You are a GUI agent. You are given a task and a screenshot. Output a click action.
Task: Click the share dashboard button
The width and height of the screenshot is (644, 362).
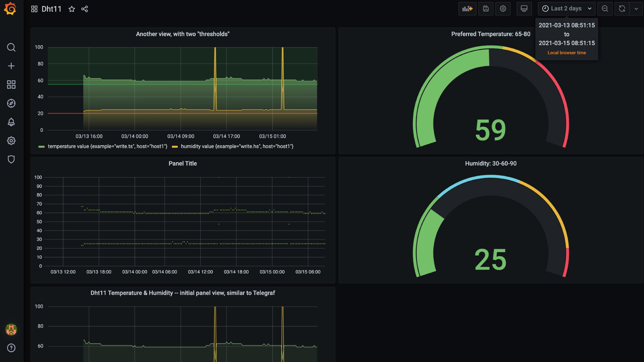pos(85,9)
